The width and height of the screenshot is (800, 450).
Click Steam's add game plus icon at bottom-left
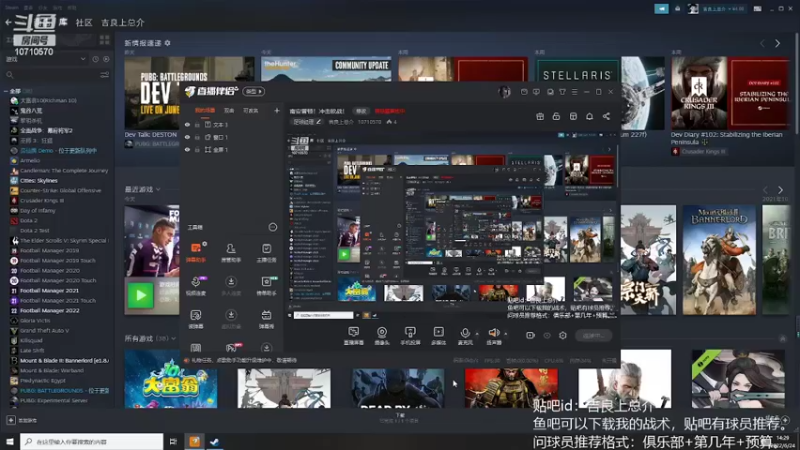coord(11,420)
